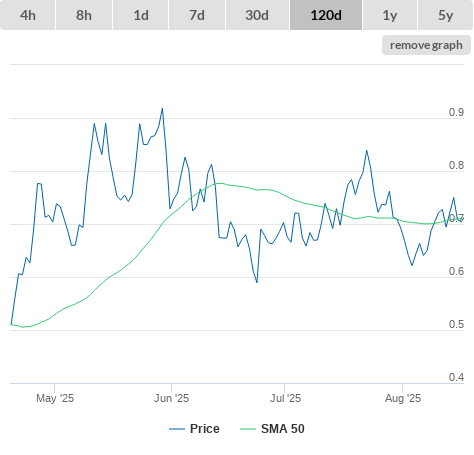Choose the 1d chart range

[141, 15]
